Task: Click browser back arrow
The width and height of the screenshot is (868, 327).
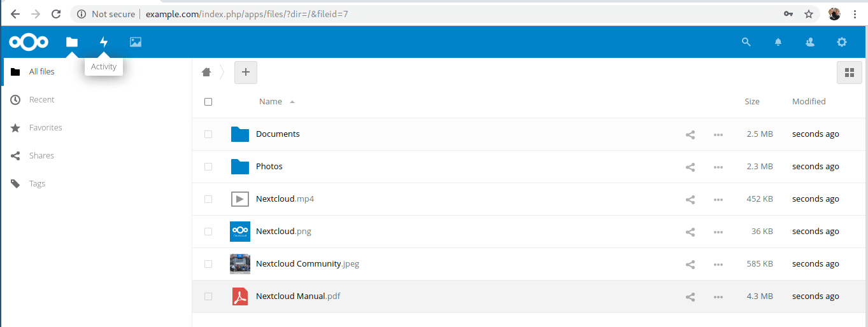Action: coord(15,14)
